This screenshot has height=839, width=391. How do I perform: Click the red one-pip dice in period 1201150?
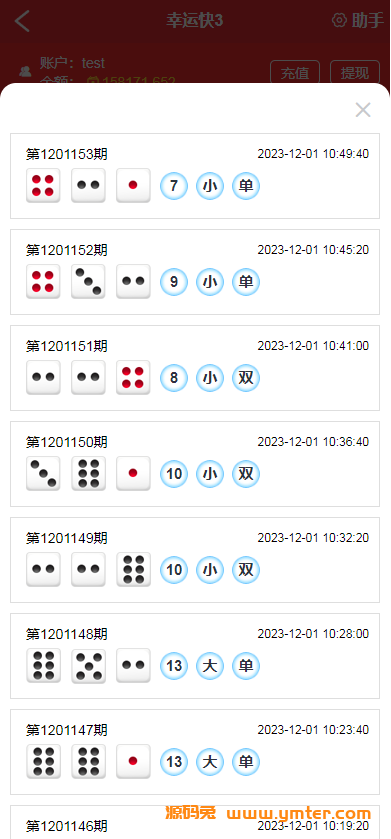pos(133,474)
